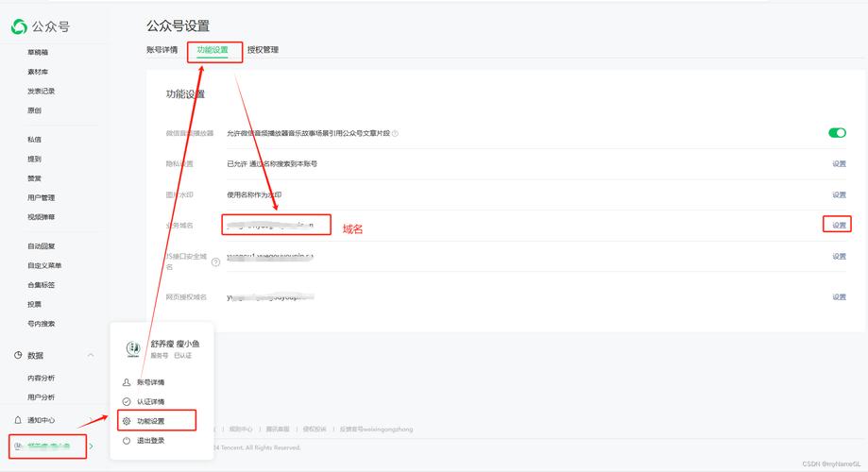Open 合集标签 in the sidebar

(41, 285)
